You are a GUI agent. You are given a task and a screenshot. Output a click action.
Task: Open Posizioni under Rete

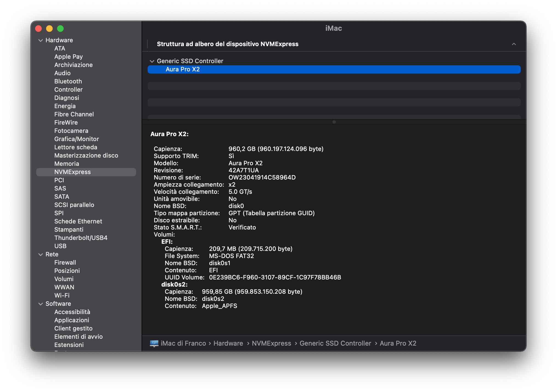[67, 271]
